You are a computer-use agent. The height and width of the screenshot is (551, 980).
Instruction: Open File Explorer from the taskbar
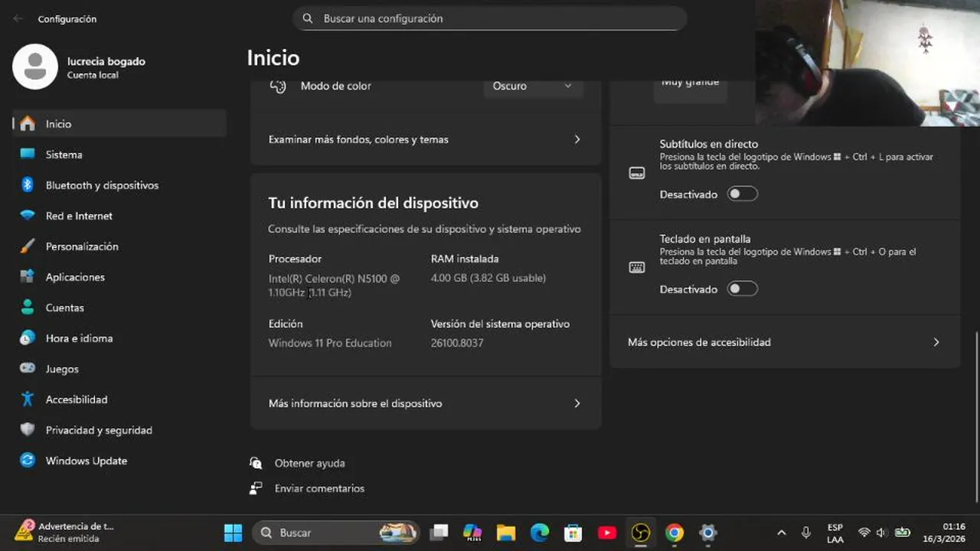[506, 533]
